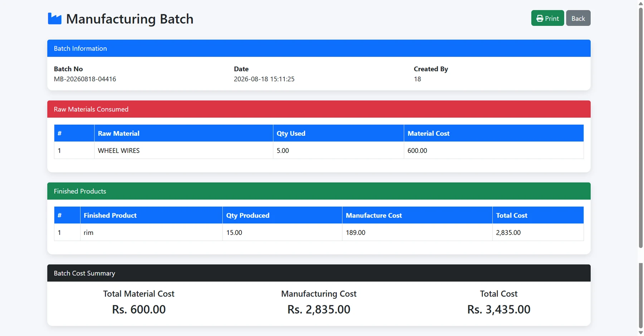Click the vertical scrollbar thumb

point(641,128)
